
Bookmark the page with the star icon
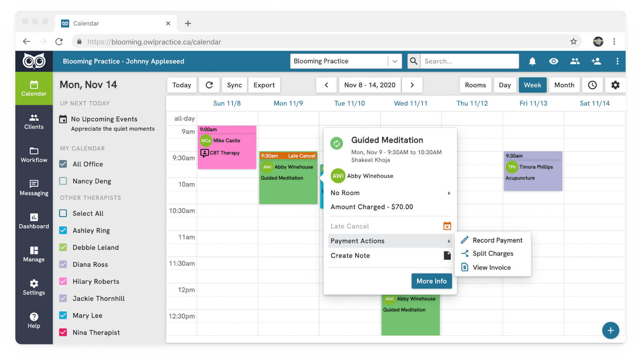[x=573, y=41]
